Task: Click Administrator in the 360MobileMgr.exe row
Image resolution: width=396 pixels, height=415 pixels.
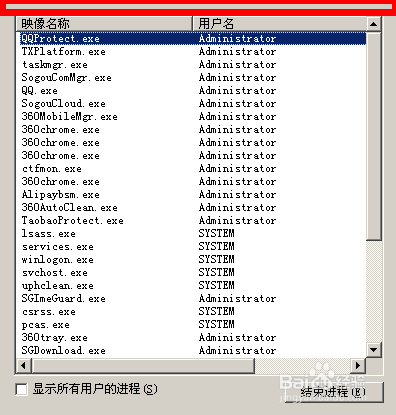Action: coord(237,117)
